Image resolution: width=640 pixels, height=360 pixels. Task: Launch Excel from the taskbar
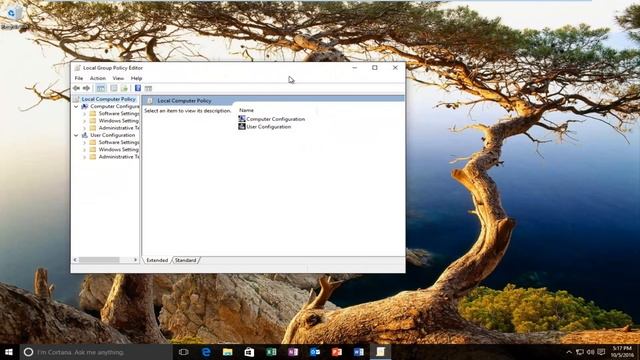[x=271, y=352]
